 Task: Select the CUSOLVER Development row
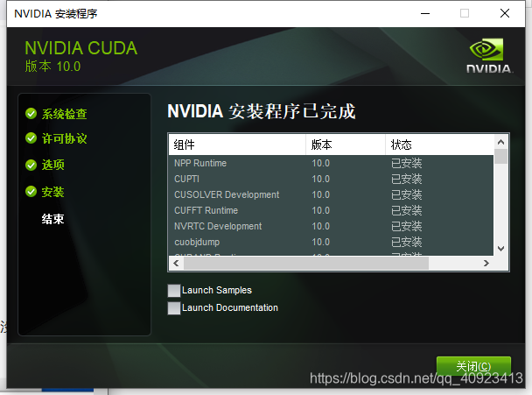point(331,194)
